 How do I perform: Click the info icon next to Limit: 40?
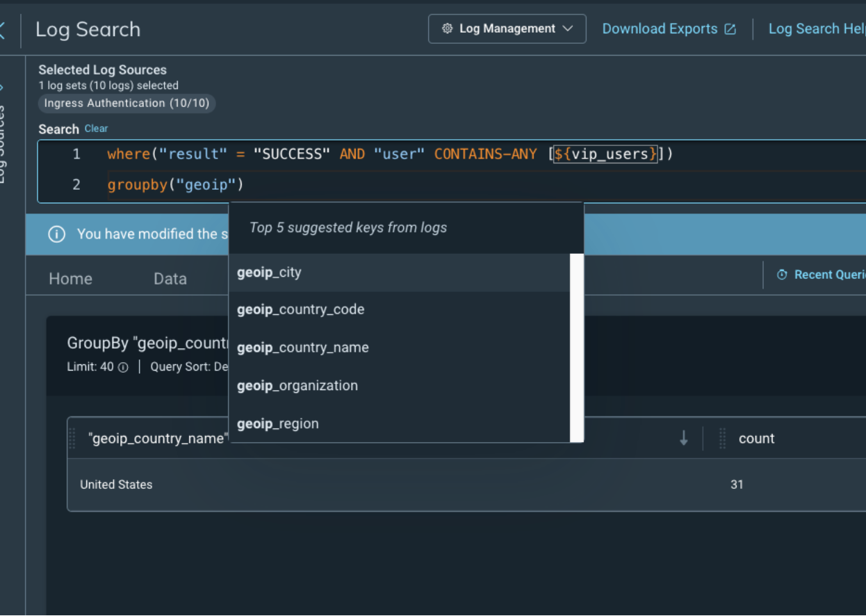(x=123, y=368)
